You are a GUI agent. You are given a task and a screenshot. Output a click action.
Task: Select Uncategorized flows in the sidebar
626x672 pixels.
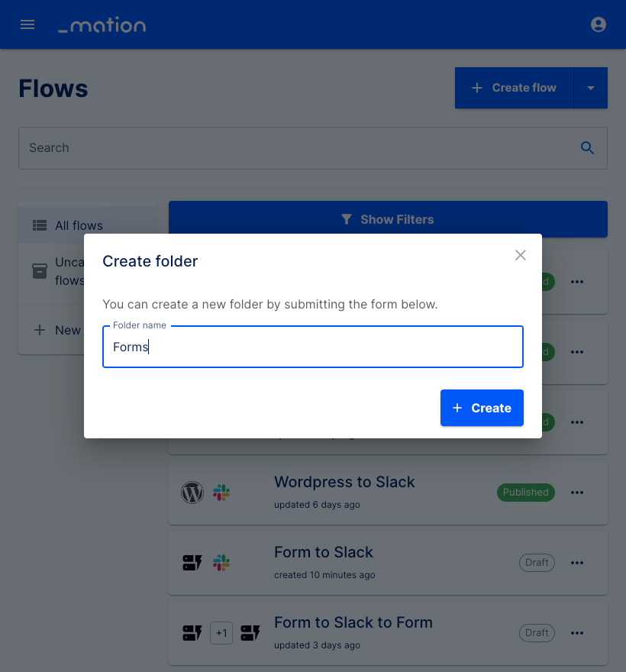point(73,271)
